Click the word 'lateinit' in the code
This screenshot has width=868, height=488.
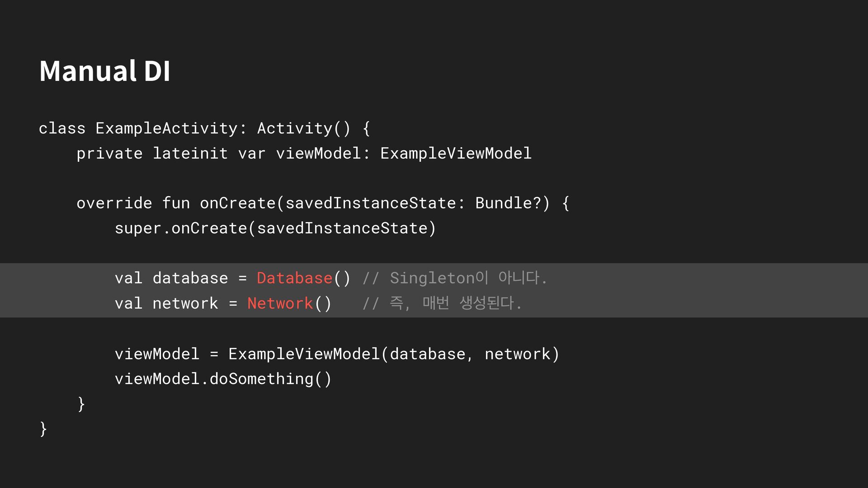(x=190, y=154)
